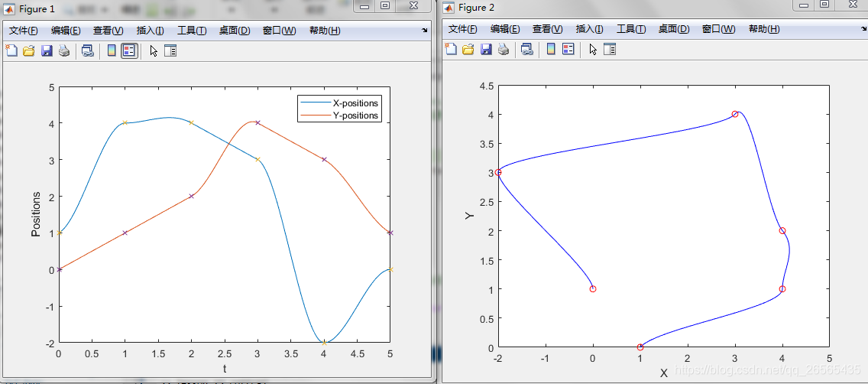Select X-positions legend entry
Viewport: 868px width, 384px height.
[339, 103]
